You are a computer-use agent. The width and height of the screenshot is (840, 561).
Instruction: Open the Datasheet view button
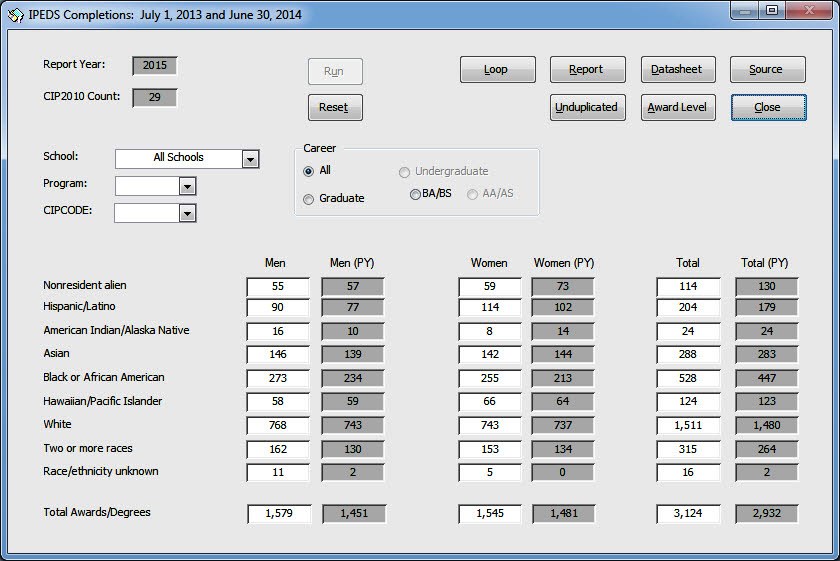coord(678,70)
